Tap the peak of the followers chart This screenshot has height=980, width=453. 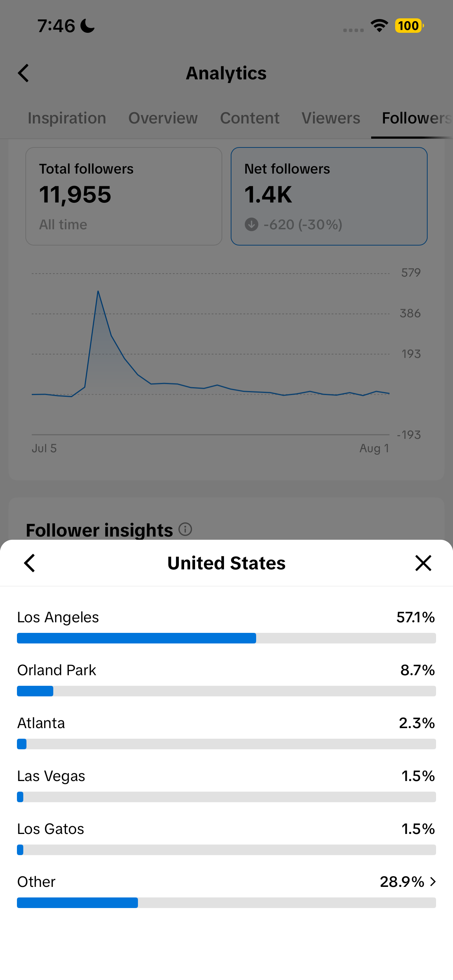[98, 291]
